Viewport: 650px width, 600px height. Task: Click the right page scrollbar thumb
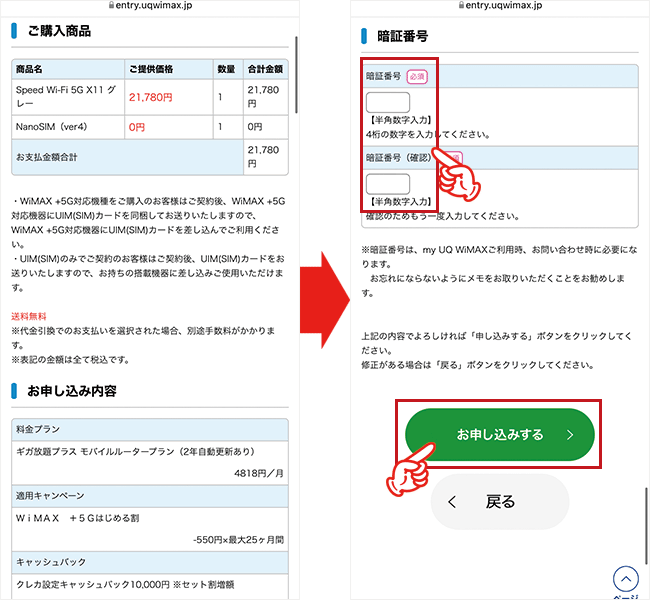(646, 526)
